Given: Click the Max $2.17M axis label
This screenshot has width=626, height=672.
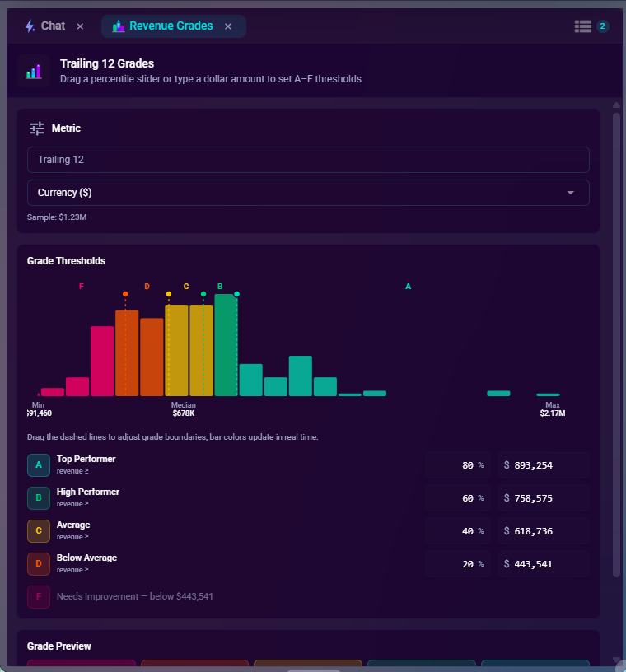Looking at the screenshot, I should [x=553, y=409].
